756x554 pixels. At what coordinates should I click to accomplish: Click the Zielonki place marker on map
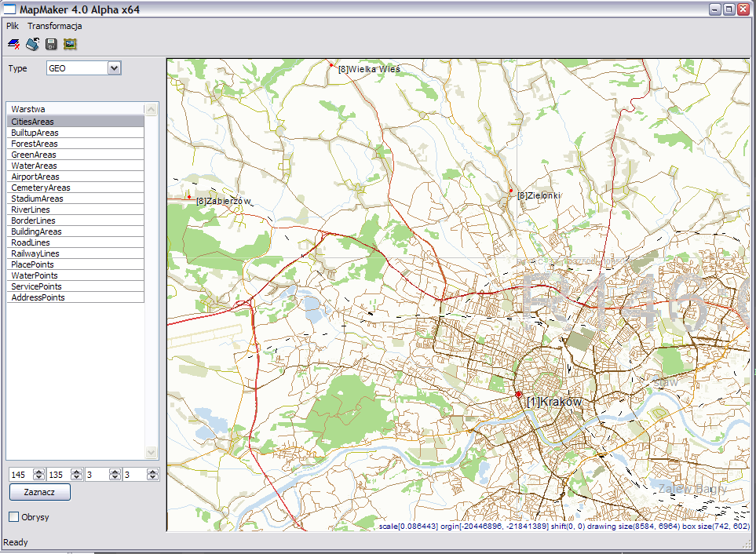(510, 191)
